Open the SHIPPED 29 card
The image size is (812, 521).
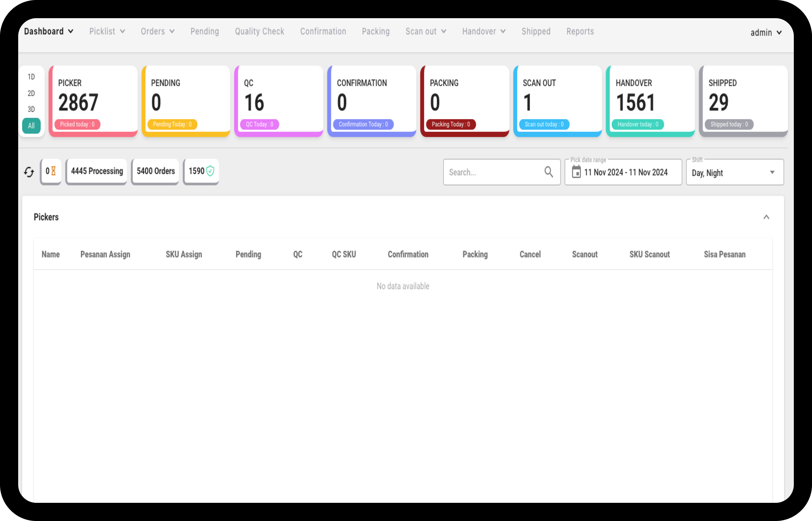[x=744, y=101]
